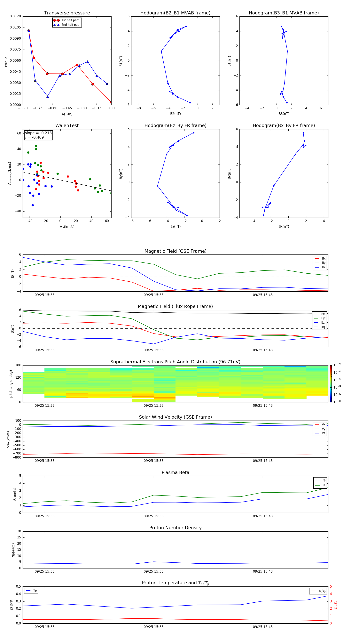Click the 'slope = -0.213' annotation
351x644 pixels.
(x=38, y=133)
